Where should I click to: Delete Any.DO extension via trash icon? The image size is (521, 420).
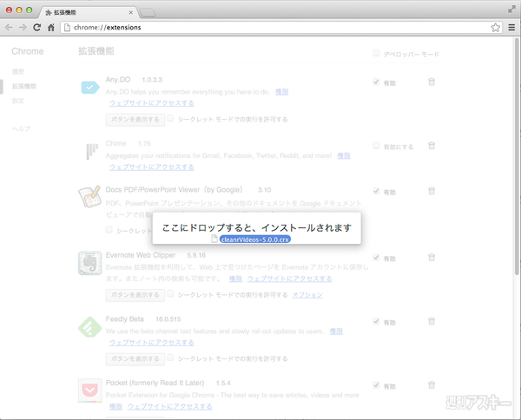point(432,82)
